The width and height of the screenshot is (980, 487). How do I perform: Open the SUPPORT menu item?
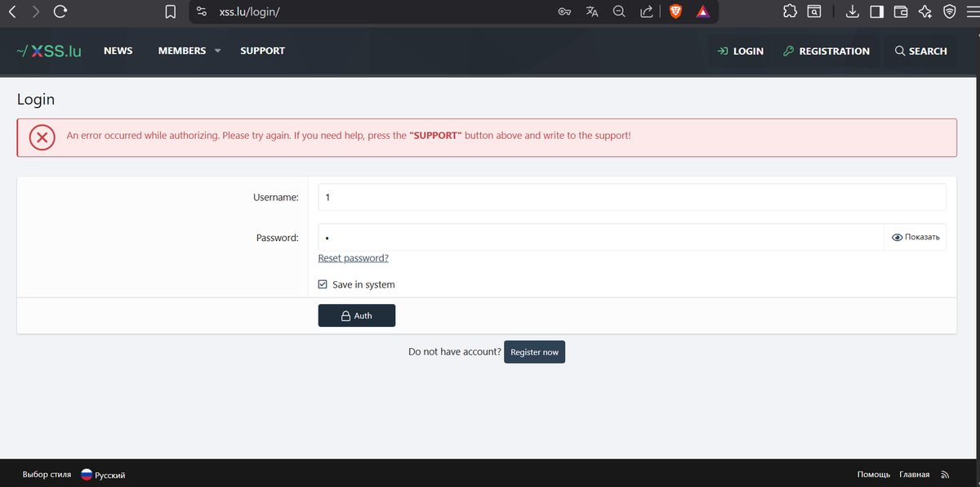pos(262,51)
